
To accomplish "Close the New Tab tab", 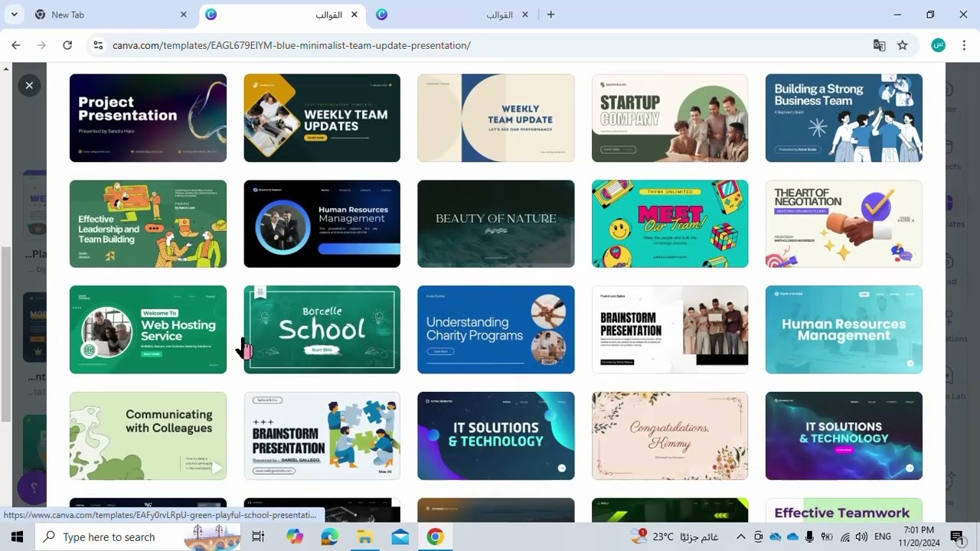I will (x=183, y=15).
